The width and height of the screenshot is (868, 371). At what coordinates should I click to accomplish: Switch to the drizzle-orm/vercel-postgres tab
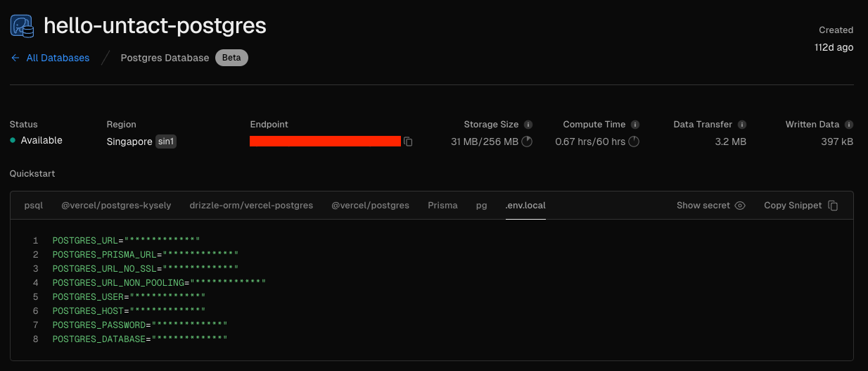coord(251,206)
